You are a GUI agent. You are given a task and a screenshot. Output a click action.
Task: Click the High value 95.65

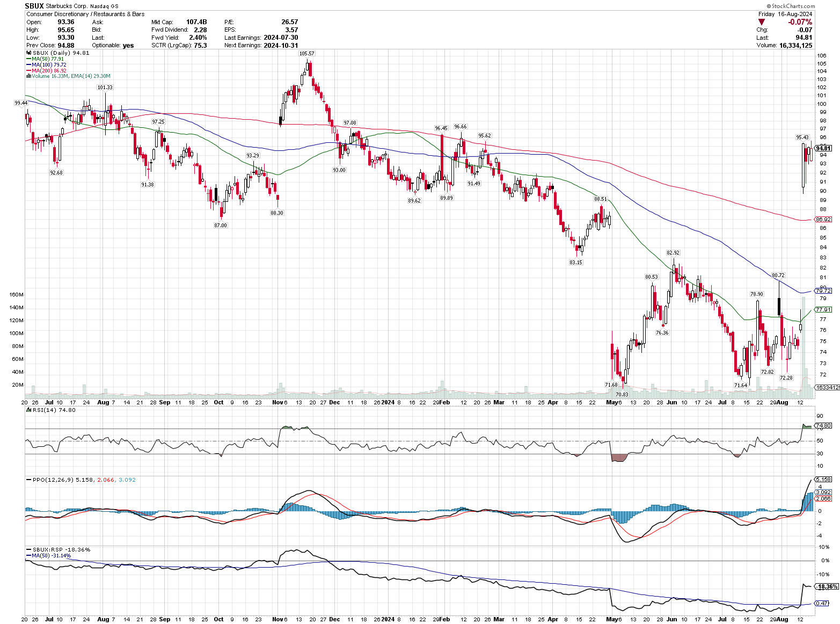[66, 30]
